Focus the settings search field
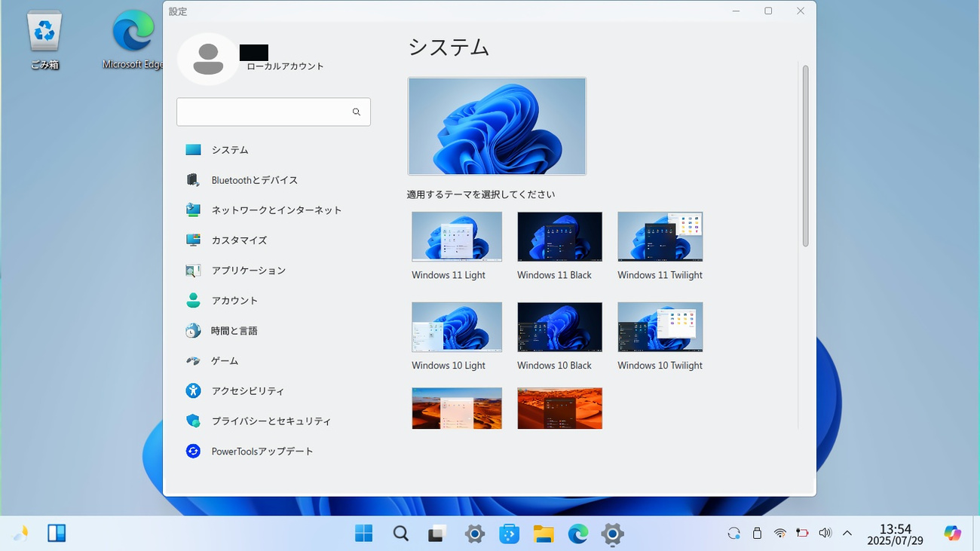This screenshot has width=980, height=551. [x=274, y=112]
